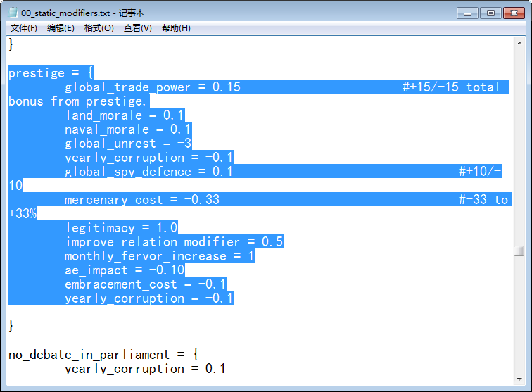Screen dimensions: 532x392
Task: Click the 'embracement_cost = -0.1' line
Action: click(146, 284)
